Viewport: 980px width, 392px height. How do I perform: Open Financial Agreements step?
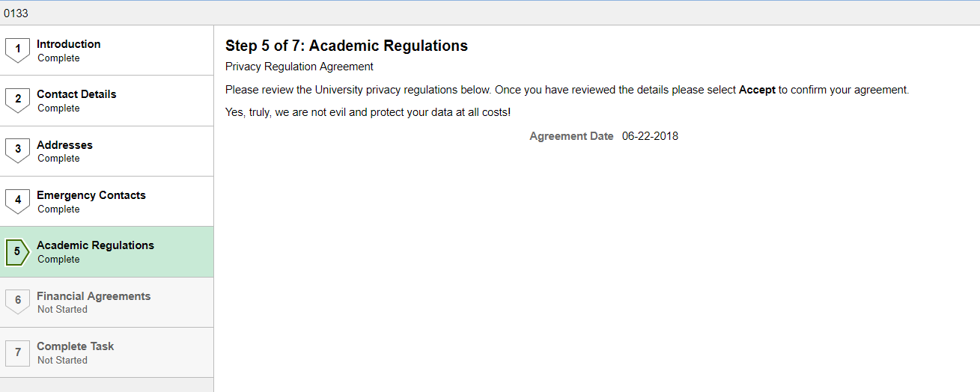(106, 302)
